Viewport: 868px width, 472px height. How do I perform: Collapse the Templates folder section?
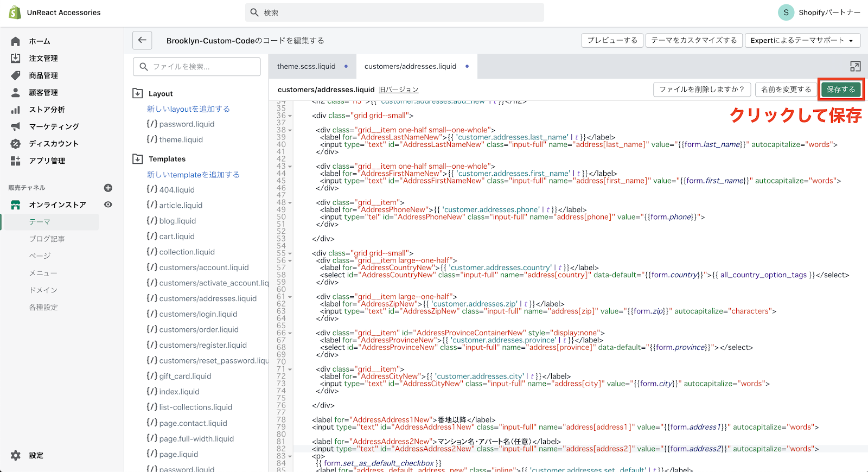[138, 159]
